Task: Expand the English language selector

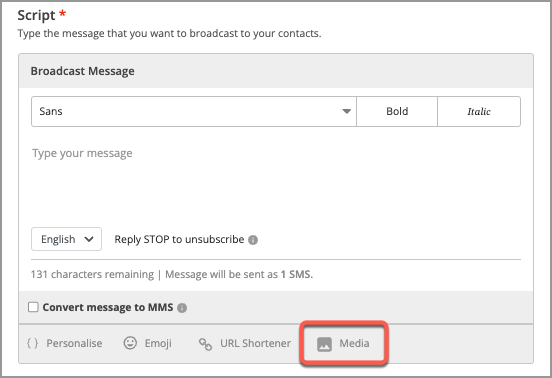Action: click(66, 239)
